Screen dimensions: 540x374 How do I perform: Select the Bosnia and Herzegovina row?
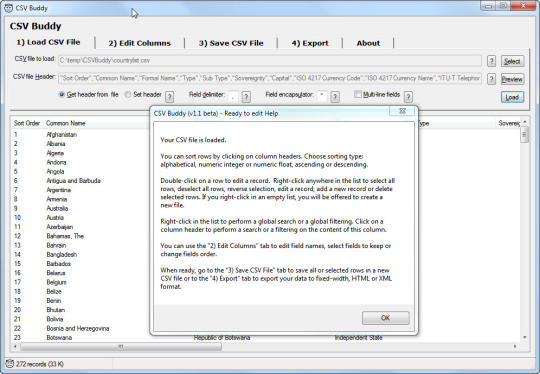(78, 329)
